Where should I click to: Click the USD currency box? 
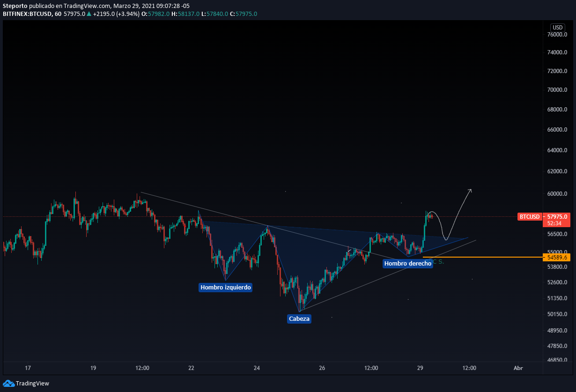click(557, 27)
